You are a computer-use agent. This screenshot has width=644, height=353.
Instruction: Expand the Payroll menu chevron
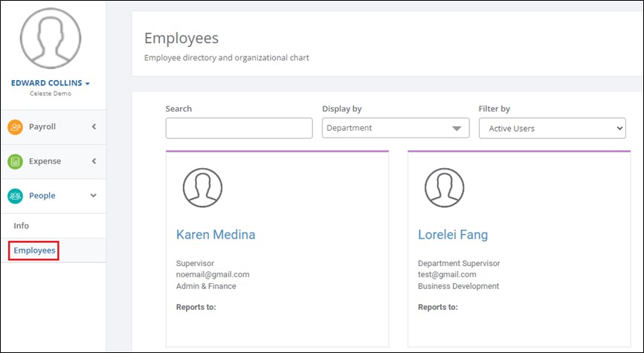(x=94, y=127)
